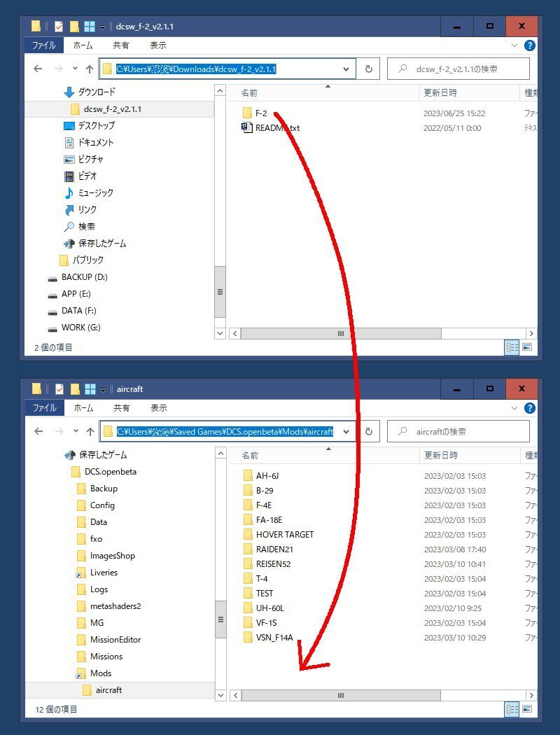Click the 名前 column header in the dcsw_f-2_v2.1.1 window

pyautogui.click(x=250, y=92)
